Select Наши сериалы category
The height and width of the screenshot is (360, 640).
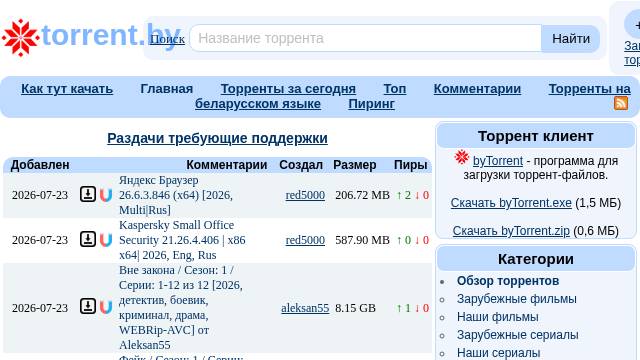(498, 353)
